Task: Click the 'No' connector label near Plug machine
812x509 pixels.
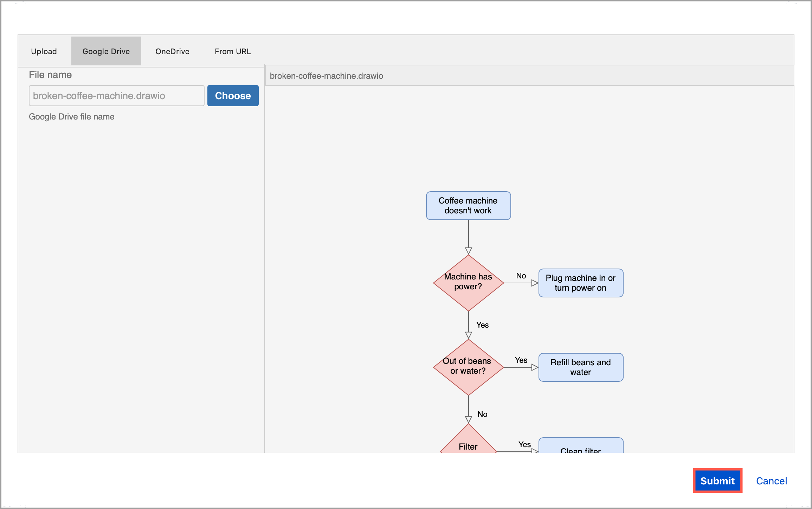Action: 520,276
